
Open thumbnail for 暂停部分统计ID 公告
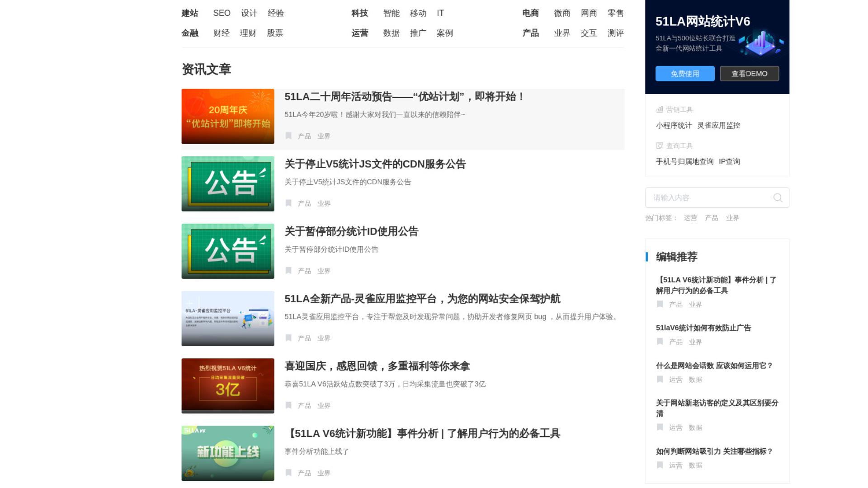tap(228, 251)
